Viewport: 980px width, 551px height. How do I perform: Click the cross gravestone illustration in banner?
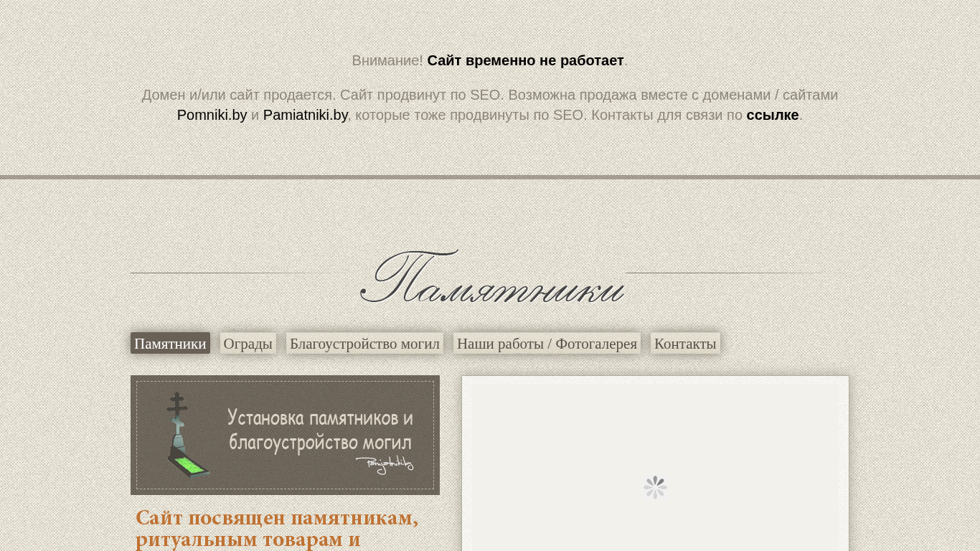click(x=187, y=435)
